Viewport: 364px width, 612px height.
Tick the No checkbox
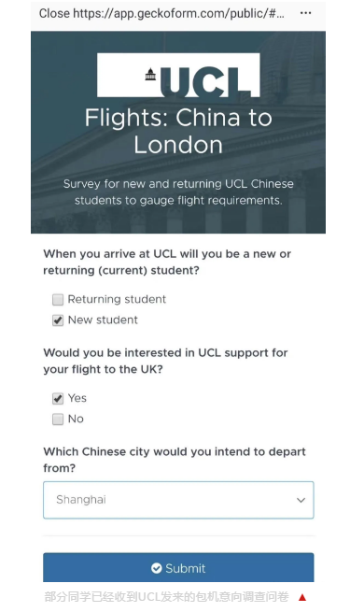[x=58, y=420]
